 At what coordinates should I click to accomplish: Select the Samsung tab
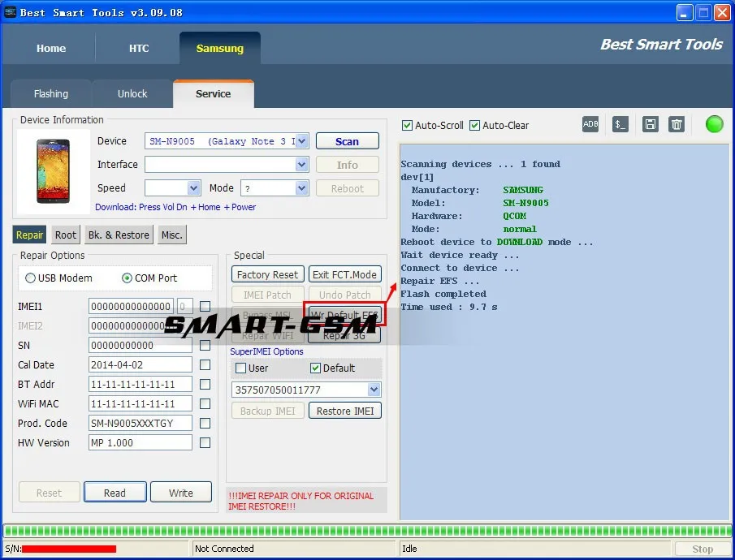click(220, 48)
